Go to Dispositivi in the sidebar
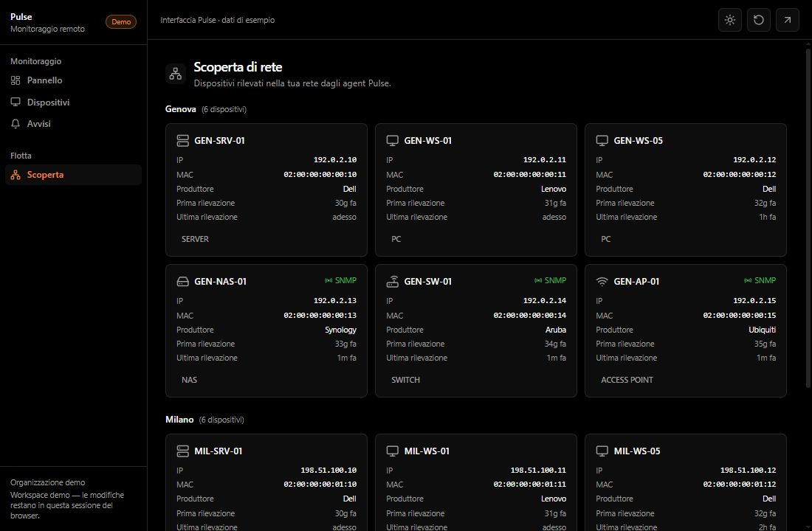This screenshot has height=531, width=812. point(73,102)
